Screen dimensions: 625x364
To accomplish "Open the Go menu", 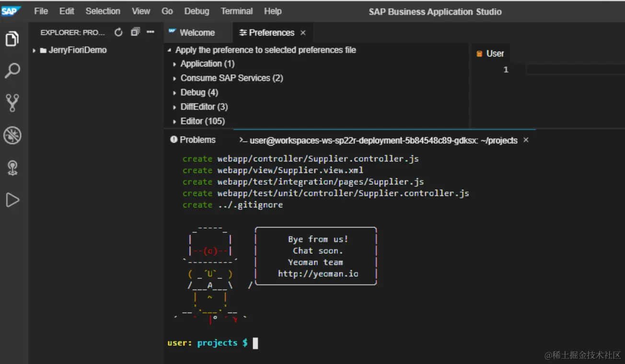I will (167, 11).
